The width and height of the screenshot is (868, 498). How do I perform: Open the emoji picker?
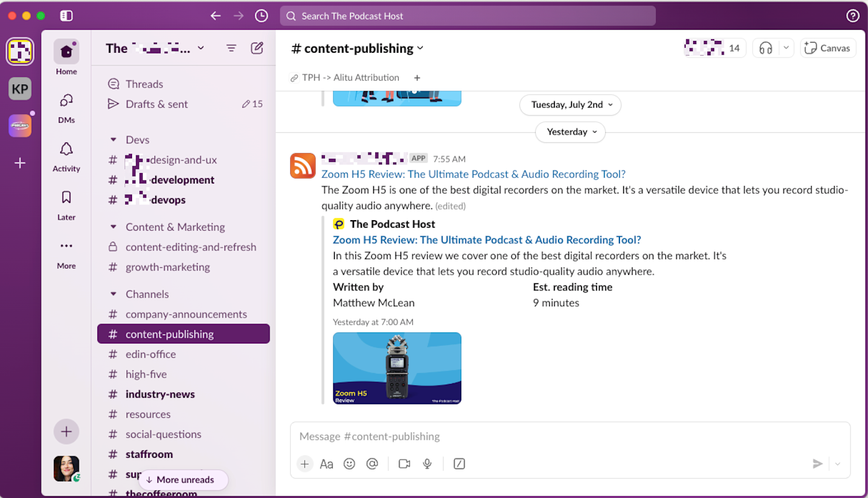click(x=349, y=464)
